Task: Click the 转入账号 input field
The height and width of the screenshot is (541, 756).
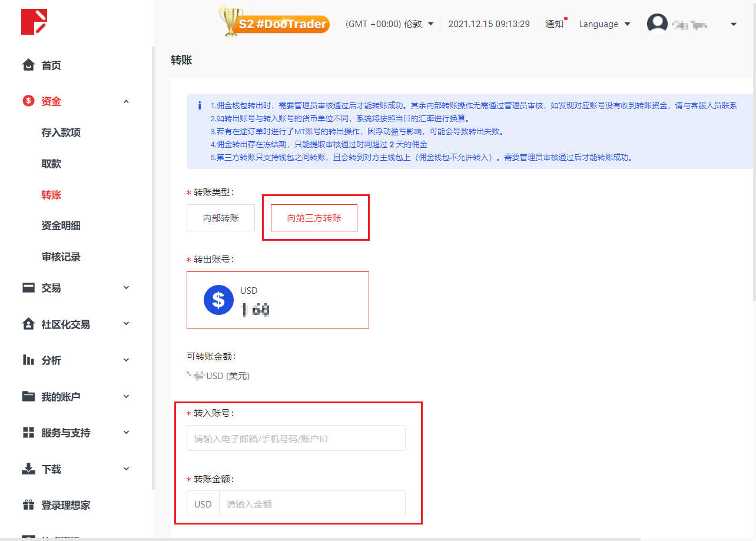Action: 296,437
